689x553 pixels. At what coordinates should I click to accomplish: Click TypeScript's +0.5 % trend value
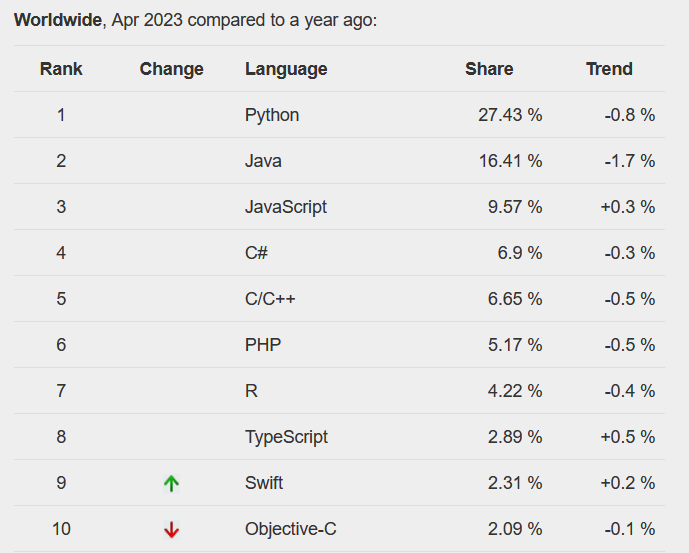click(628, 437)
